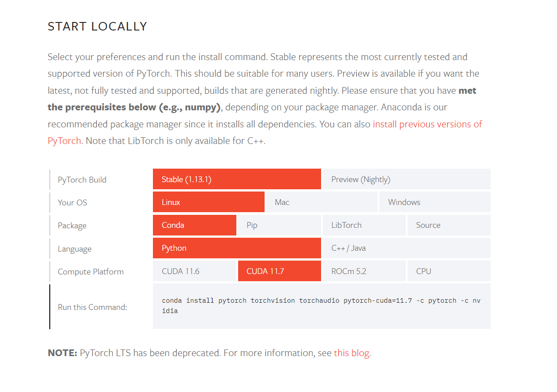Switch package manager to Pip
Screen dimensions: 557x392
point(279,225)
